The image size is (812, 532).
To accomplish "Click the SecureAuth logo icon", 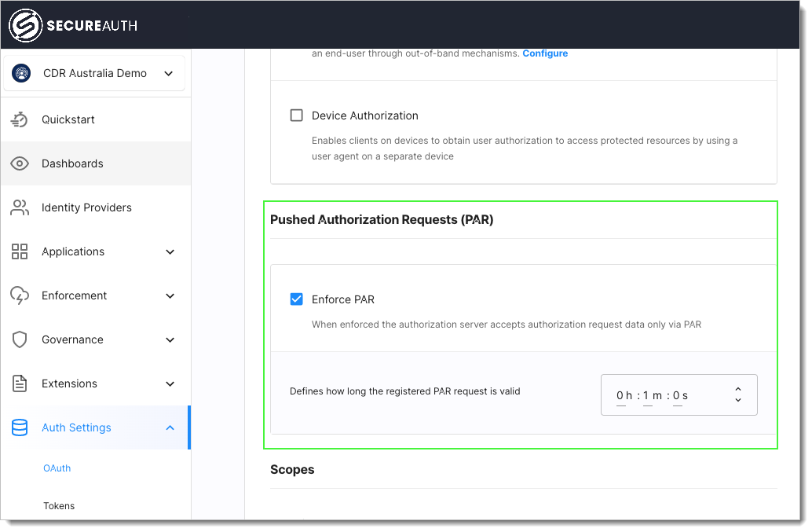I will click(x=25, y=25).
